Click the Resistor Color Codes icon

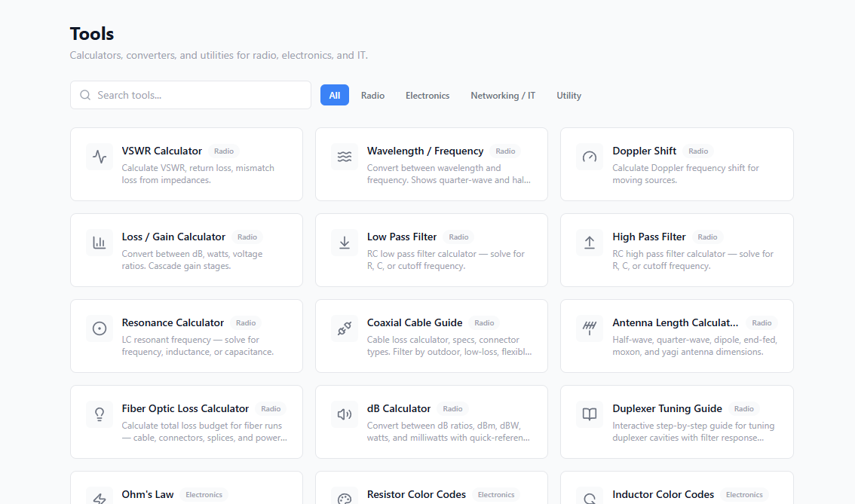[345, 497]
